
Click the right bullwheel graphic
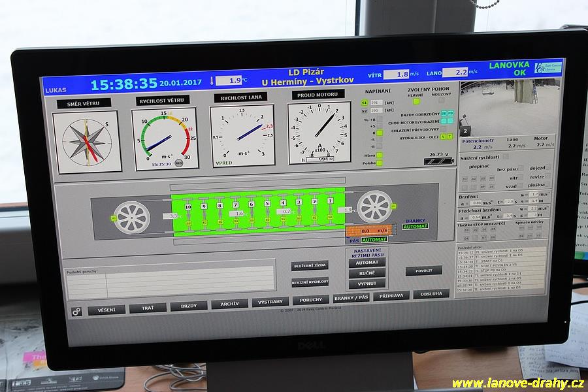(x=374, y=206)
